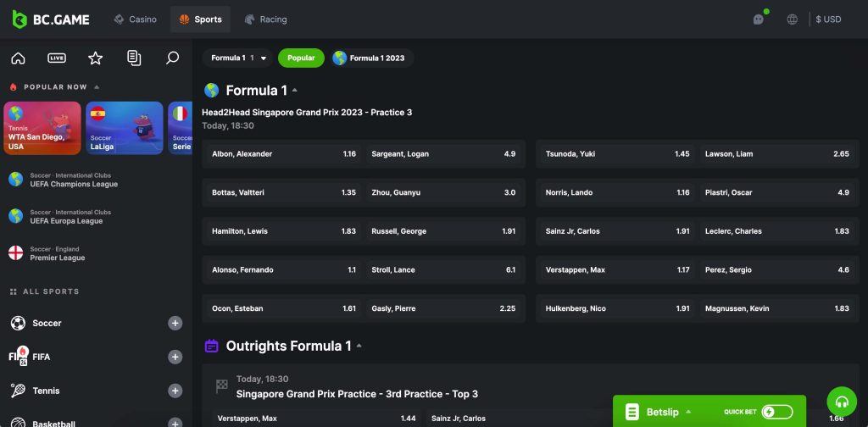Click the headset support button
The height and width of the screenshot is (427, 868).
pos(842,402)
